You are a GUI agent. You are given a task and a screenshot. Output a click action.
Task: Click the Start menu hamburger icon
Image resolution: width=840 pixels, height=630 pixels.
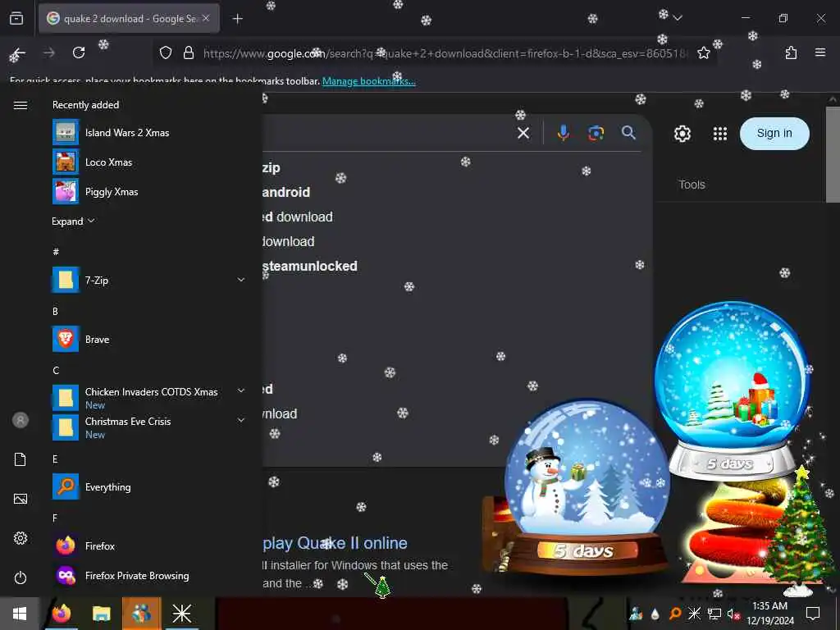point(21,105)
